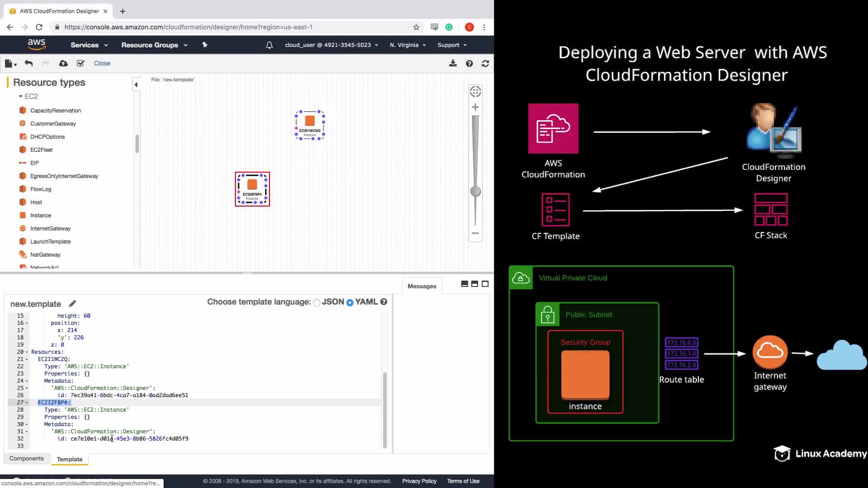This screenshot has width=868, height=488.
Task: Click the refresh diagram icon
Action: tap(485, 63)
